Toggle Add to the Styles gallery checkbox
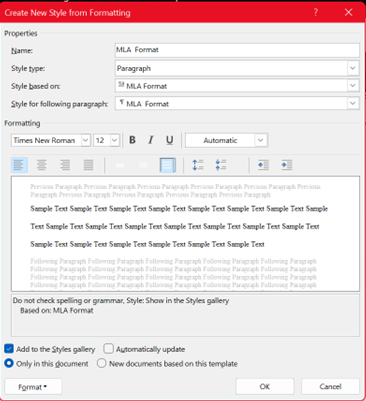 coord(9,349)
